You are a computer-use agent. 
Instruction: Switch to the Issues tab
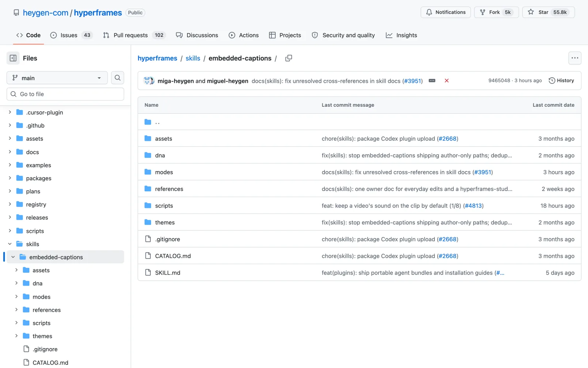[x=71, y=35]
